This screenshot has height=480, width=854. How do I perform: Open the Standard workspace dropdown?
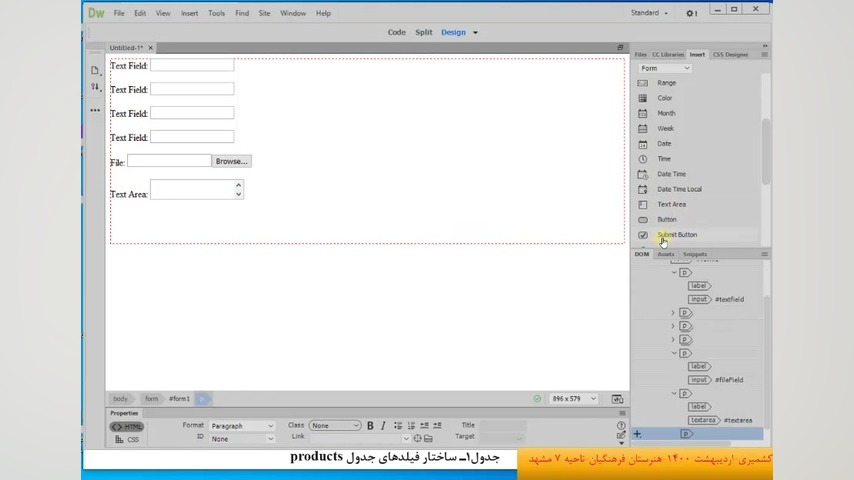[x=649, y=13]
